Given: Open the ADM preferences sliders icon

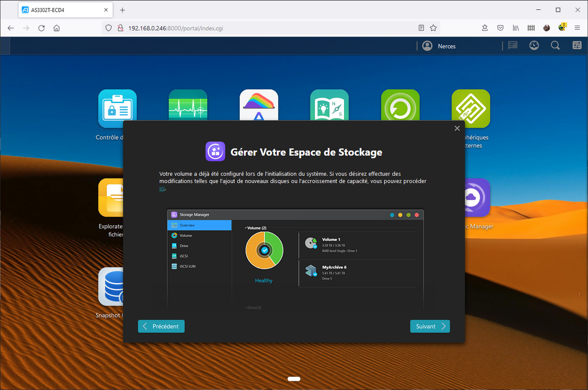Looking at the screenshot, I should click(x=577, y=46).
